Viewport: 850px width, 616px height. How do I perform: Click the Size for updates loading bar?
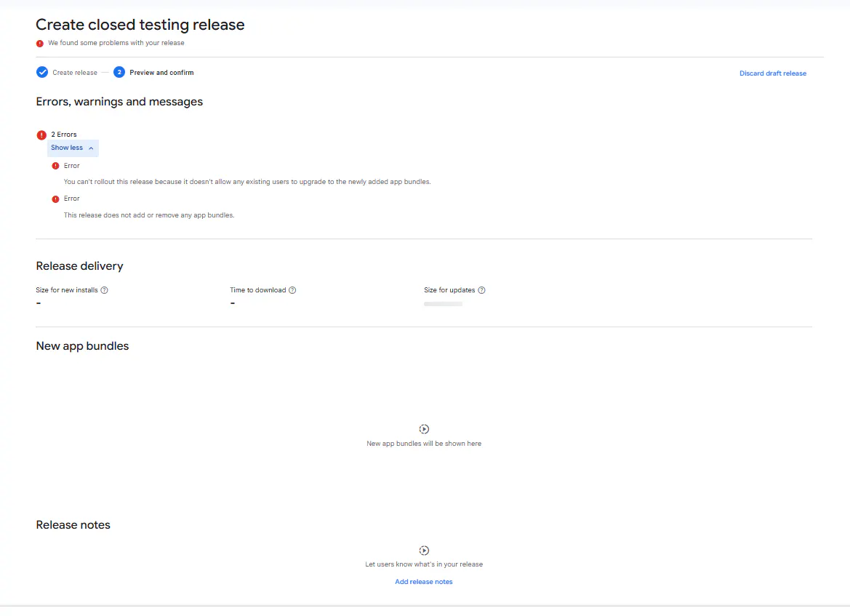(x=443, y=304)
